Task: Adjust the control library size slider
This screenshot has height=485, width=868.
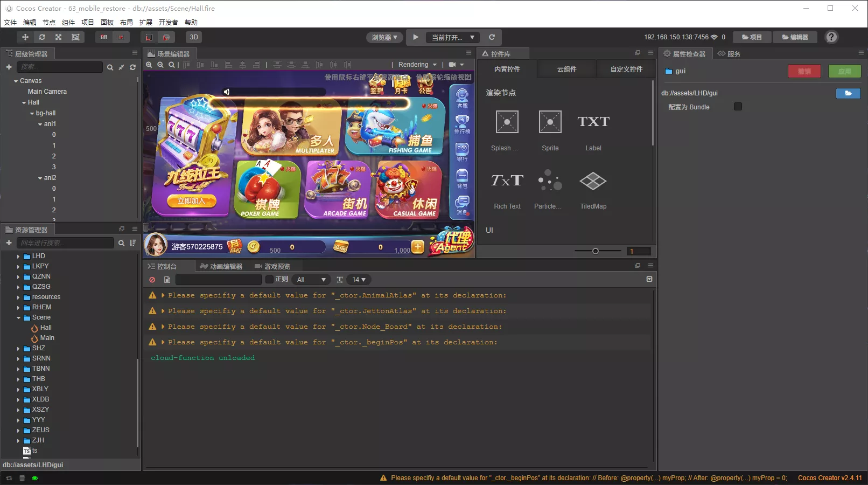Action: pyautogui.click(x=595, y=251)
